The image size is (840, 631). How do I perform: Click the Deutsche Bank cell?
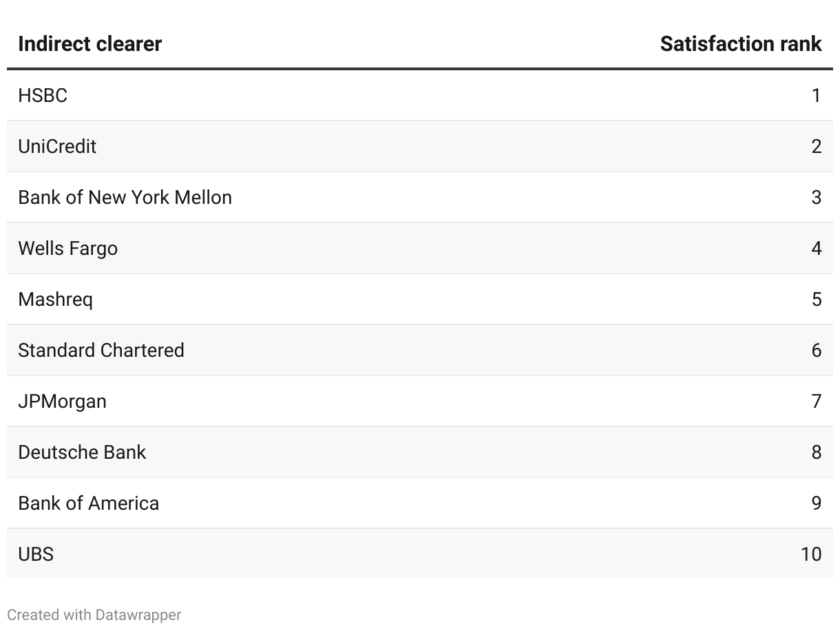(x=82, y=452)
